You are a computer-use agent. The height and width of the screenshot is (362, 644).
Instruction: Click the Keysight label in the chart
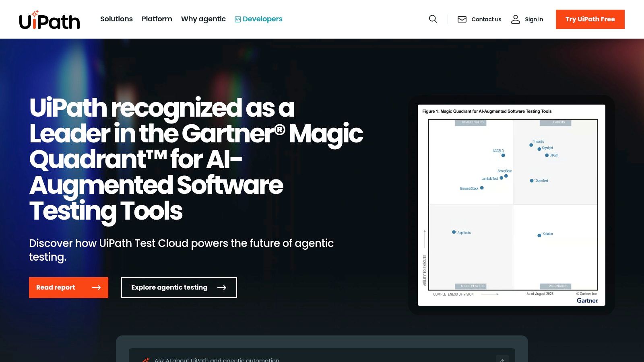click(547, 148)
